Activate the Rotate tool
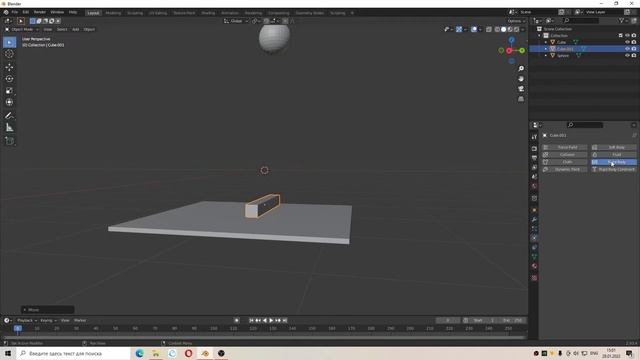640x360 pixels. tap(9, 79)
